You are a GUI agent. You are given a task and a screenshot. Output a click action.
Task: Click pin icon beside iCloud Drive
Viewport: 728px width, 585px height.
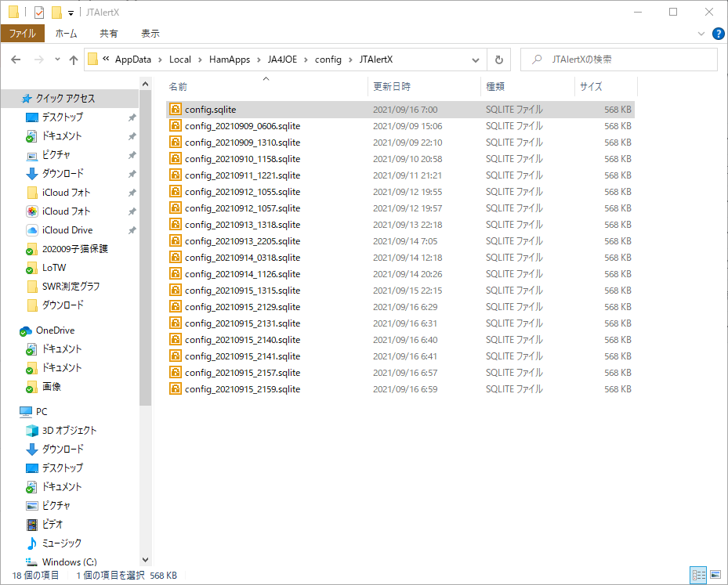pyautogui.click(x=132, y=230)
